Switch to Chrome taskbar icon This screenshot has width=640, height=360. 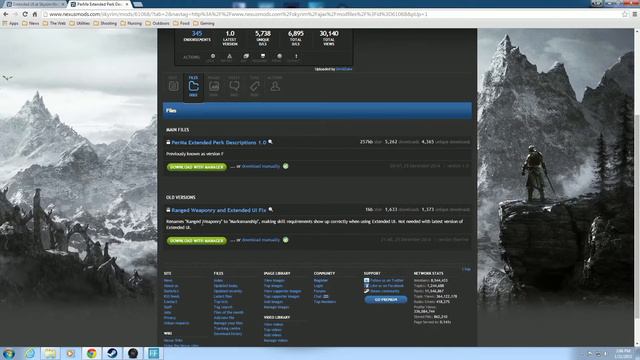tap(91, 353)
